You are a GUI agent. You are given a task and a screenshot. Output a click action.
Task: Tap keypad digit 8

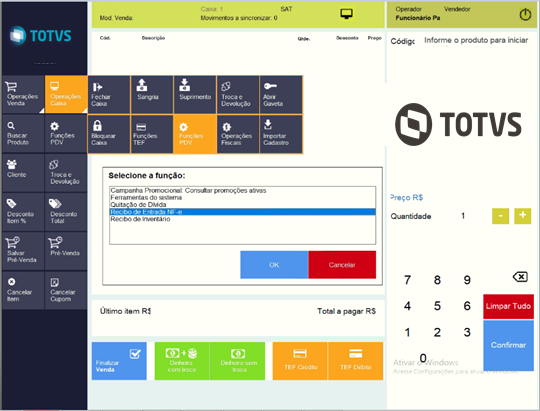[x=437, y=280]
